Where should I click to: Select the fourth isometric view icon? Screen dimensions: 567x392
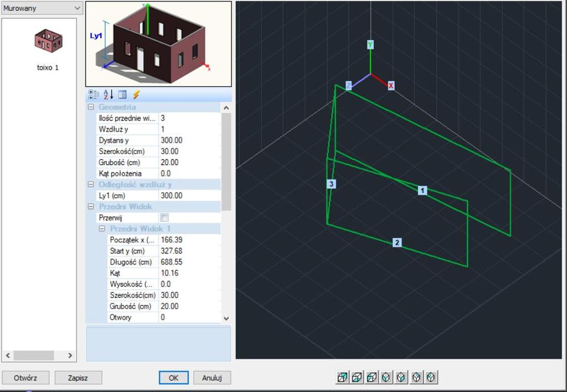[x=386, y=378]
